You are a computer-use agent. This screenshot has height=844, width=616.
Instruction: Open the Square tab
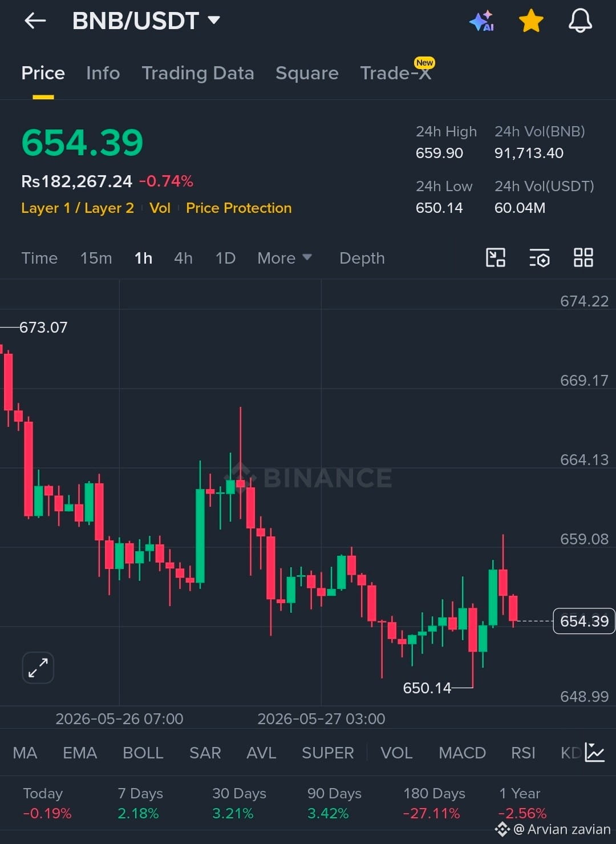coord(307,73)
